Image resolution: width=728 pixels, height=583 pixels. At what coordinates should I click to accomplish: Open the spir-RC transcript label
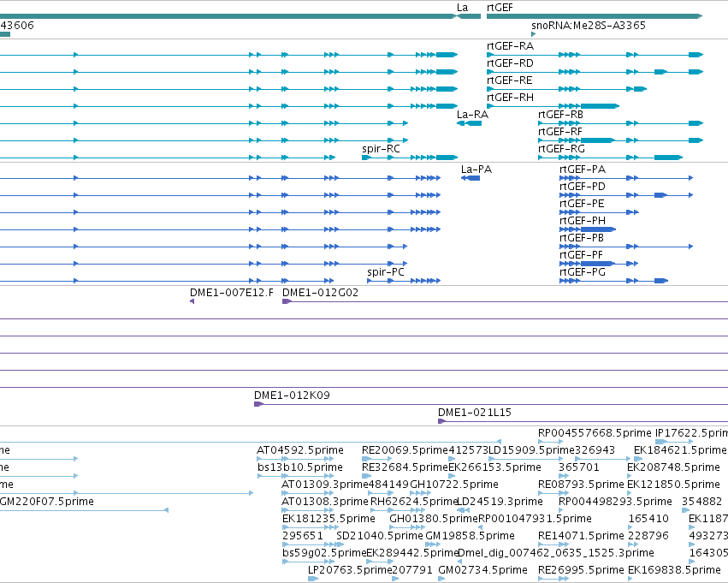pyautogui.click(x=381, y=149)
